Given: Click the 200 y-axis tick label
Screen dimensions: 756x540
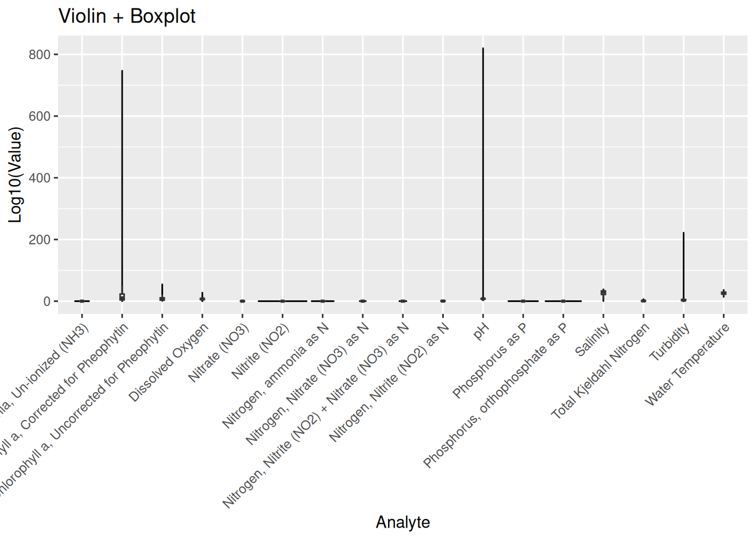Looking at the screenshot, I should [x=39, y=240].
